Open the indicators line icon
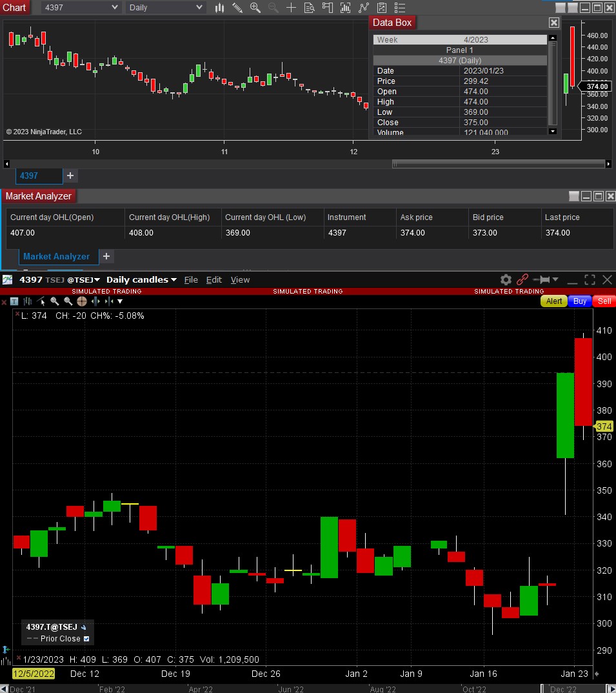Screen dimensions: 616x693 pyautogui.click(x=364, y=8)
